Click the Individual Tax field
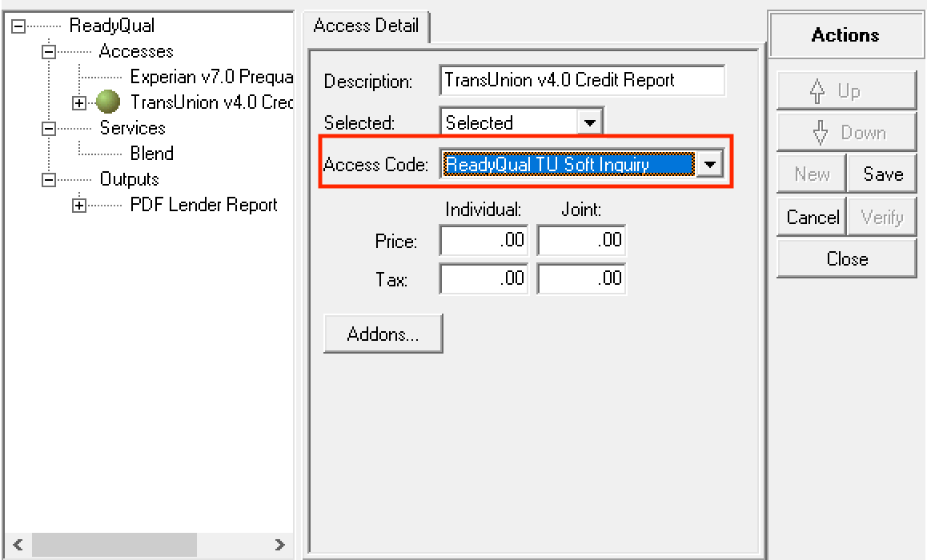This screenshot has width=927, height=560. pyautogui.click(x=484, y=279)
